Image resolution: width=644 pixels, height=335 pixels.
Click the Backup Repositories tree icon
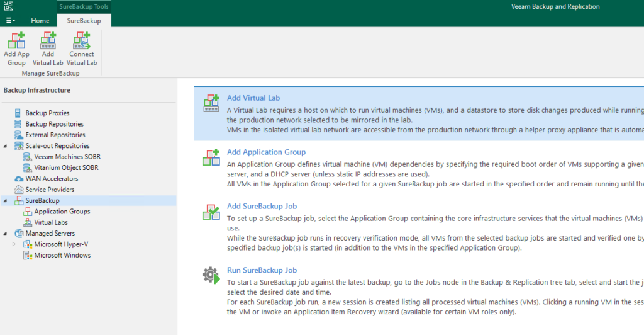click(x=18, y=123)
